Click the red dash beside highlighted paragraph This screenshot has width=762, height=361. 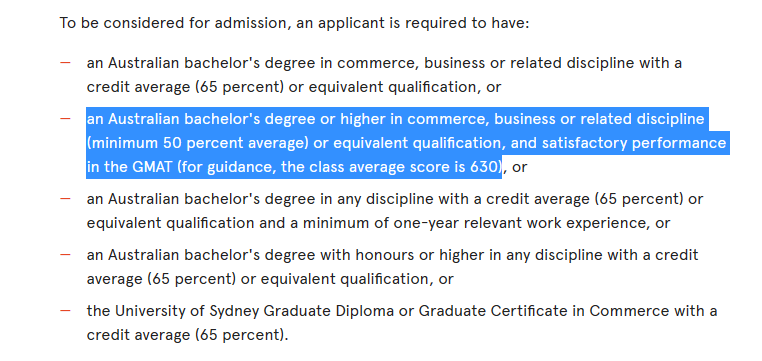(x=65, y=119)
